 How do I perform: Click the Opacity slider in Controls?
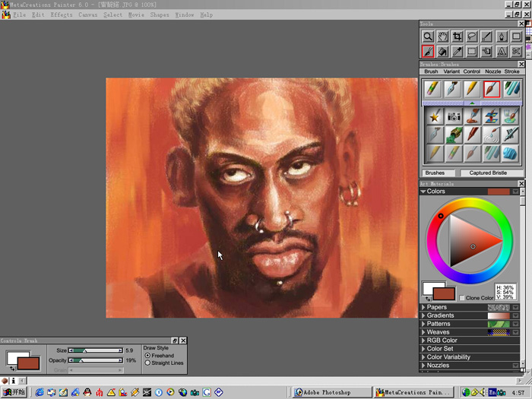(96, 360)
